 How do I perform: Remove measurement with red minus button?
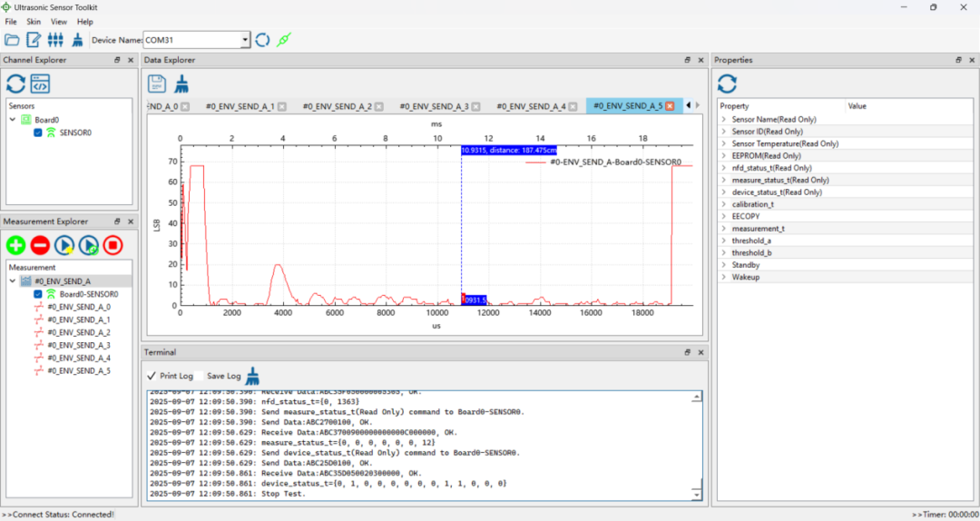tap(40, 244)
